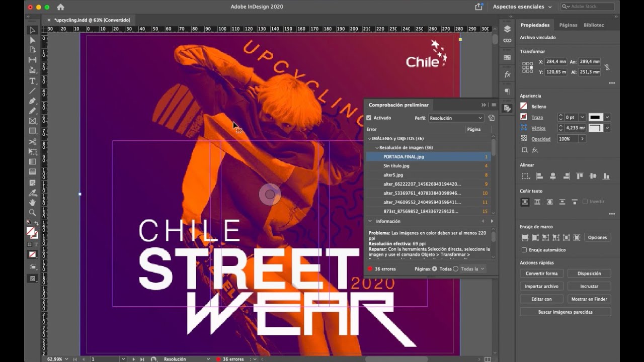Pick the Pencil tool
Viewport: 644px width, 362px height.
(33, 111)
